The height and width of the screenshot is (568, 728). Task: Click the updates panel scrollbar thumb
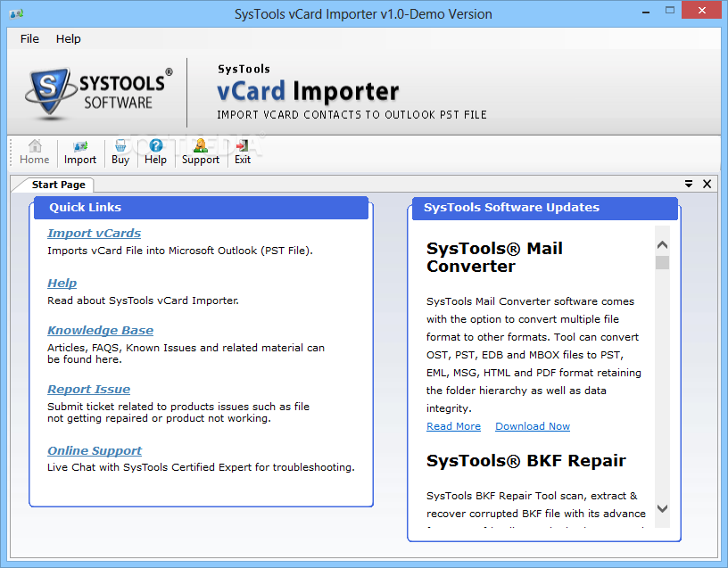pyautogui.click(x=663, y=263)
